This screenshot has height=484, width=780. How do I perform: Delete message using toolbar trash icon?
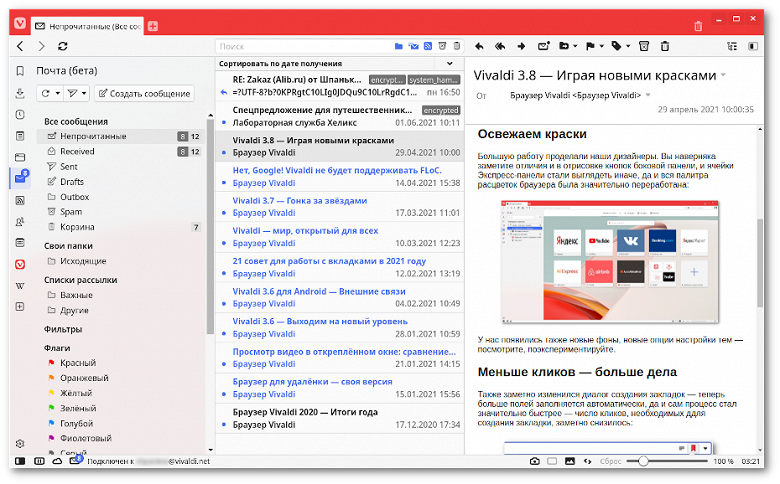665,46
